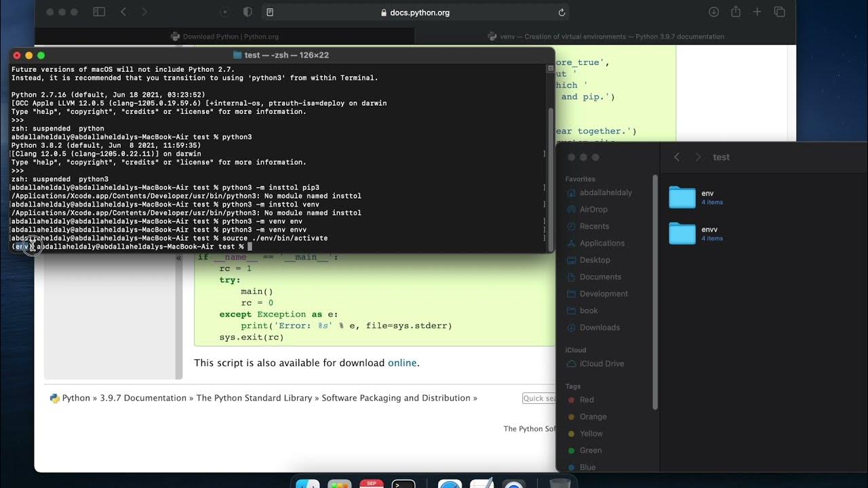This screenshot has width=868, height=488.
Task: Click the Quick search box
Action: click(x=539, y=399)
